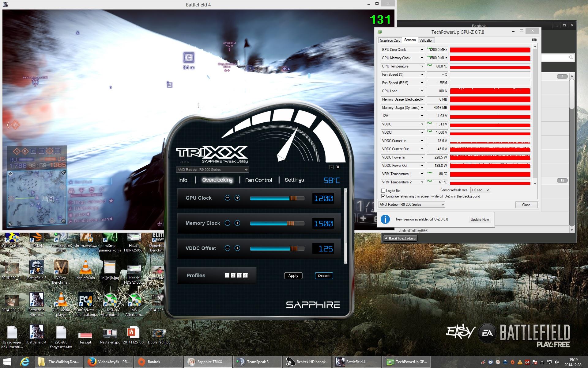Expand GPU Load sensor dropdown
The width and height of the screenshot is (588, 368).
pos(422,91)
